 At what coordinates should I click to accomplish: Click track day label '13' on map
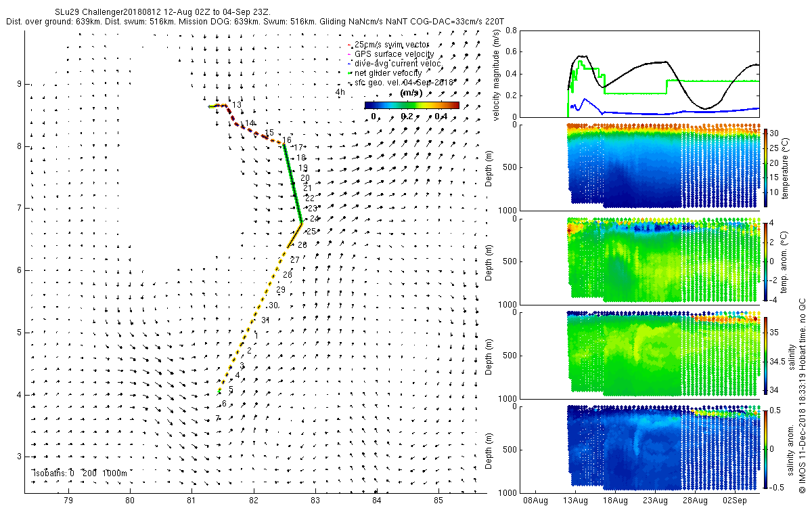point(237,104)
